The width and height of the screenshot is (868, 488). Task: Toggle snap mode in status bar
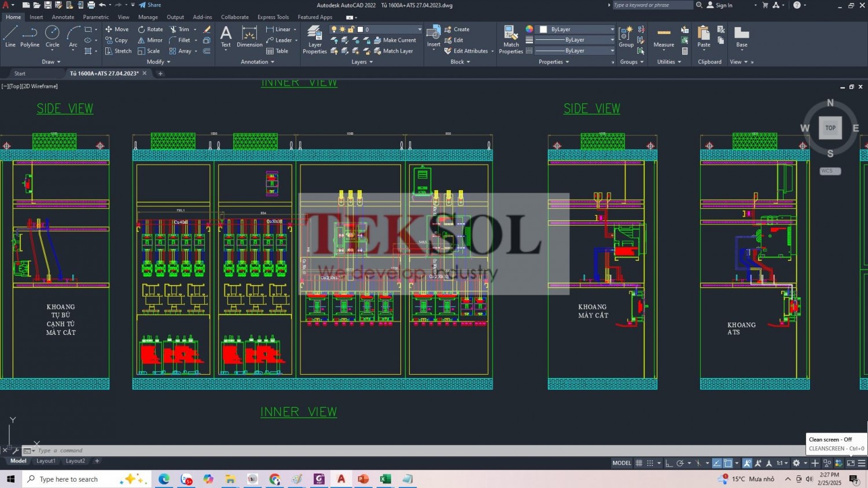click(650, 463)
